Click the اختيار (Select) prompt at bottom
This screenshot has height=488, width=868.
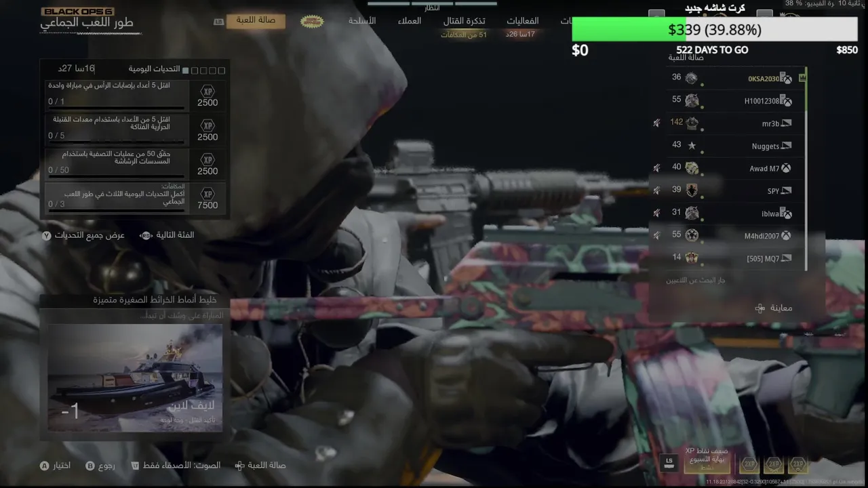(x=56, y=466)
